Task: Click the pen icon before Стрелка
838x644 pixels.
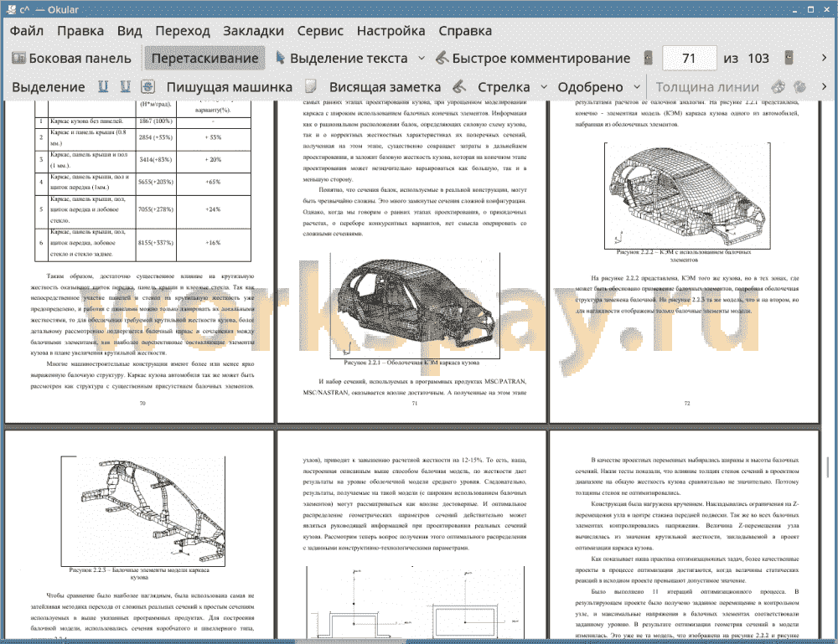Action: 459,86
